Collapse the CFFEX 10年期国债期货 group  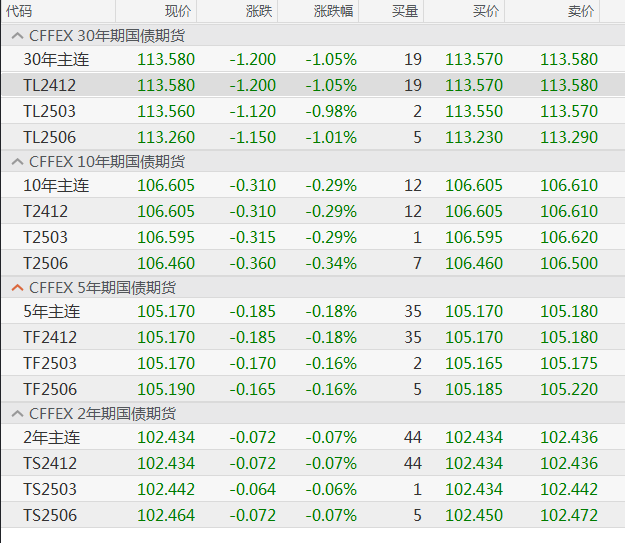tap(17, 161)
